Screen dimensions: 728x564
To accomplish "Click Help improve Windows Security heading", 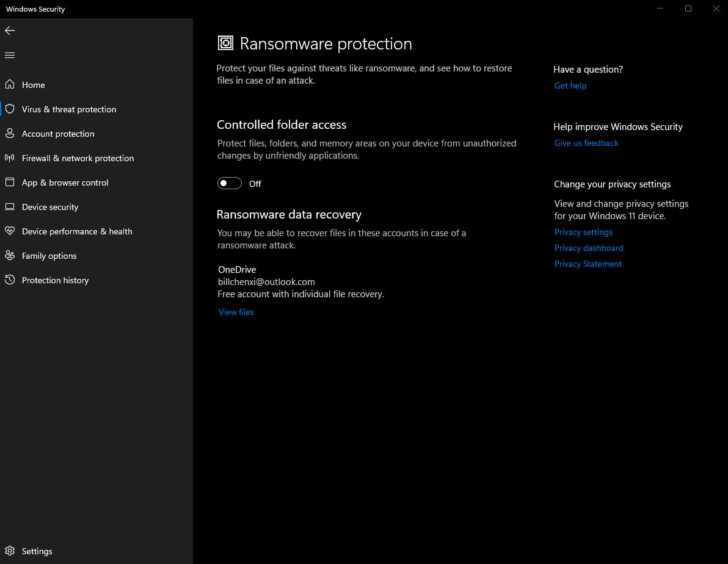I will (x=618, y=127).
